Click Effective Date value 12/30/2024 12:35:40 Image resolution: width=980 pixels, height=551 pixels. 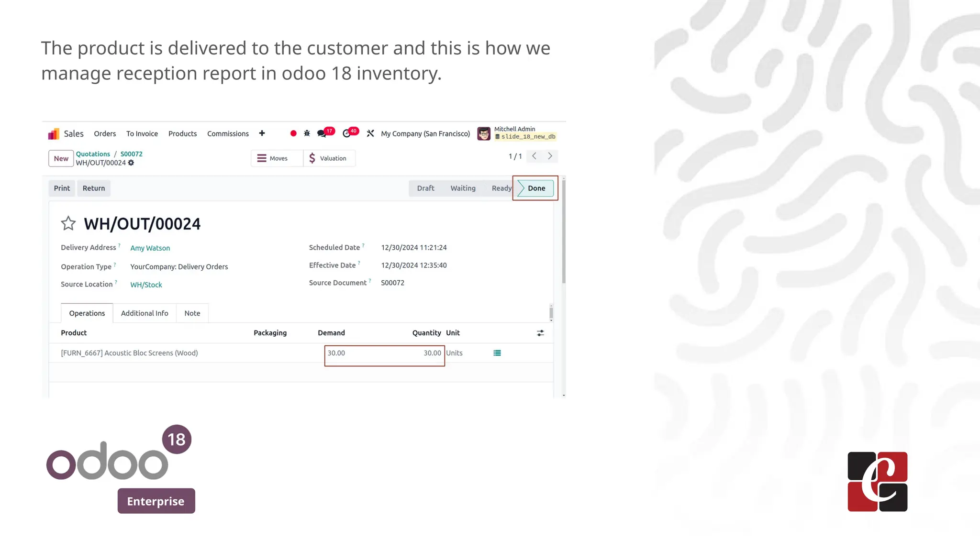(414, 265)
